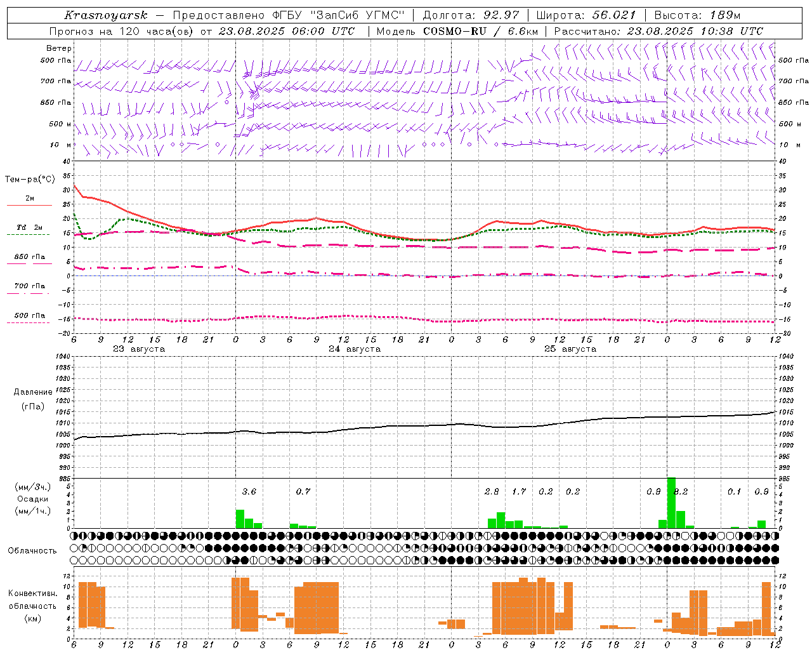The width and height of the screenshot is (812, 650).
Task: Click the 23 августа date label
Action: tap(139, 349)
